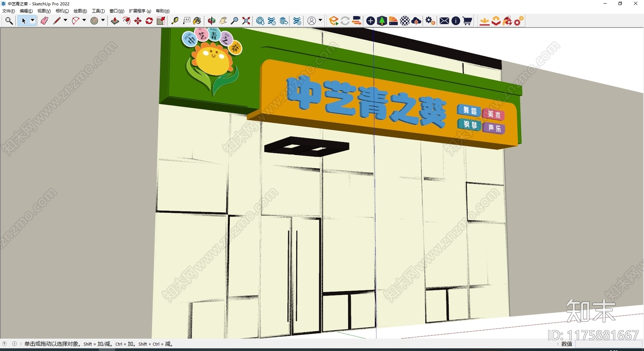Screen dimensions: 644x351
Task: Open the 编辑(E) menu
Action: (26, 11)
